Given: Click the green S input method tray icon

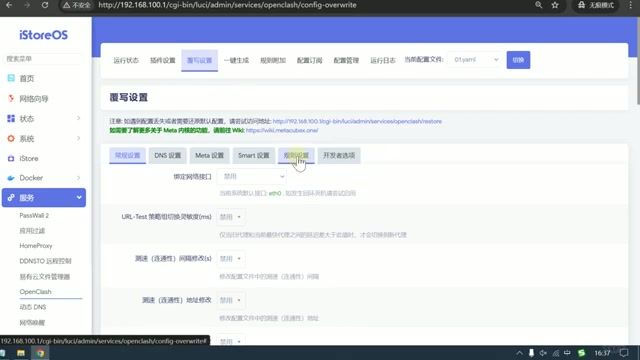Looking at the screenshot, I should 581,353.
